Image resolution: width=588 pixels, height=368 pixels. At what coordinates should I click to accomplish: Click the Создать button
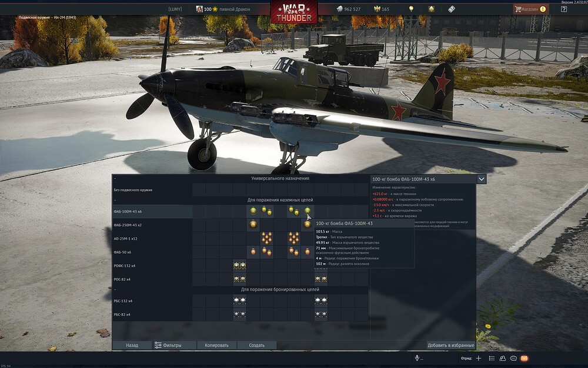257,345
